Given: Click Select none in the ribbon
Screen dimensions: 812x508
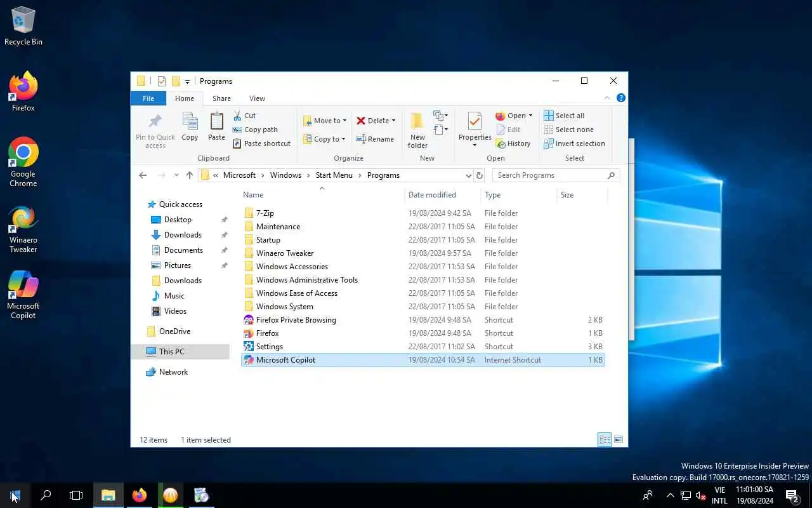Looking at the screenshot, I should pos(568,130).
